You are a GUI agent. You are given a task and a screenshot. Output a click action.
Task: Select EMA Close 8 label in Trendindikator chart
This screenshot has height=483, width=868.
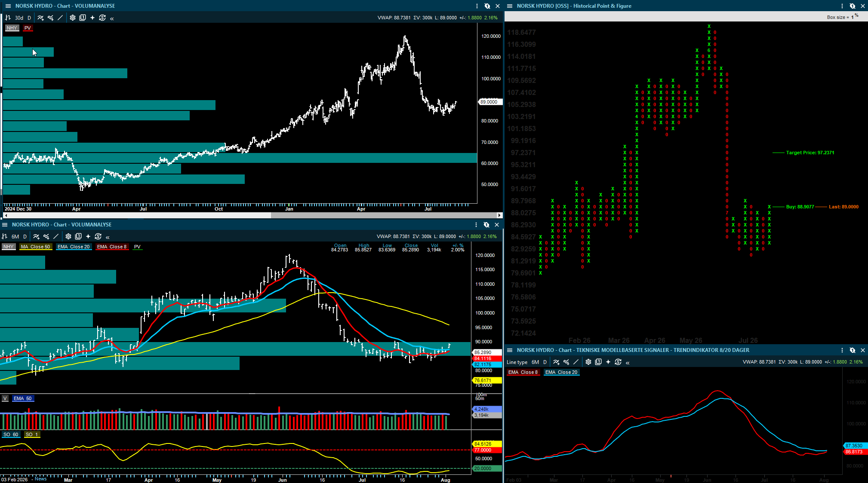[523, 372]
